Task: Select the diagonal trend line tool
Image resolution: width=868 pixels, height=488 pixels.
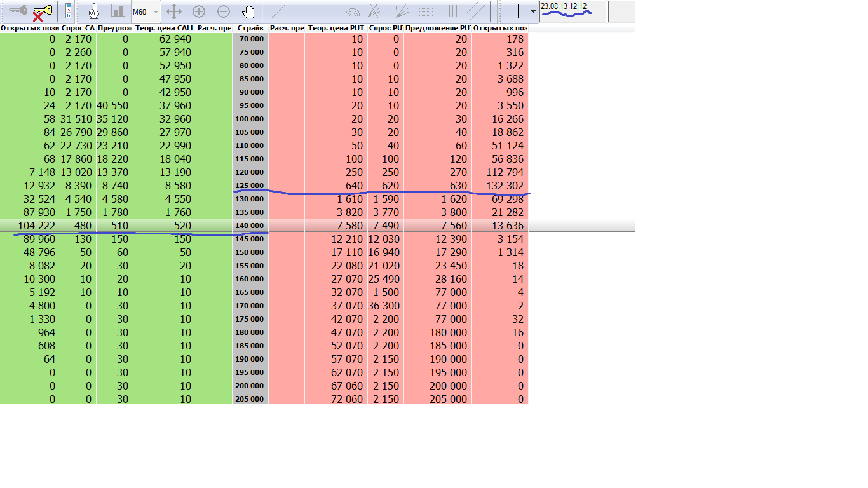Action: point(278,11)
